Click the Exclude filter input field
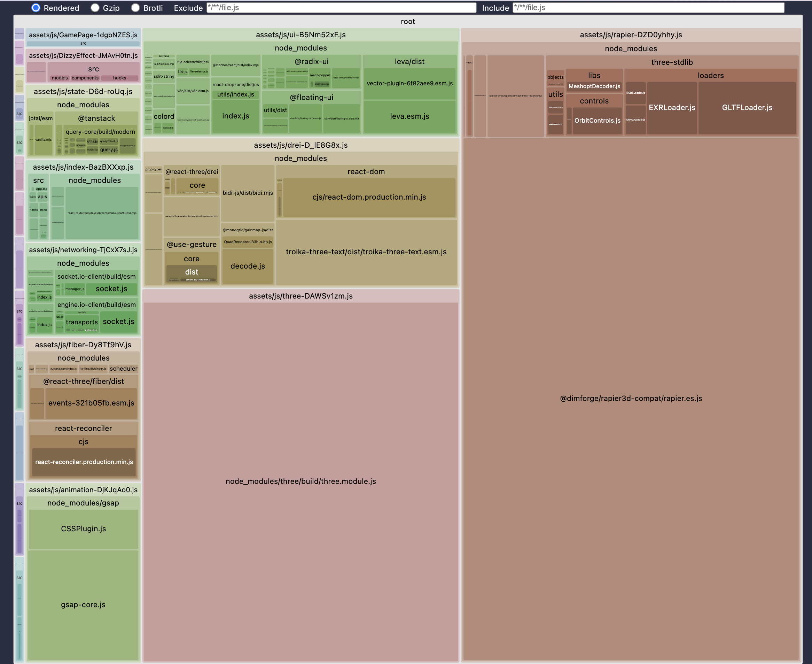 [x=341, y=8]
